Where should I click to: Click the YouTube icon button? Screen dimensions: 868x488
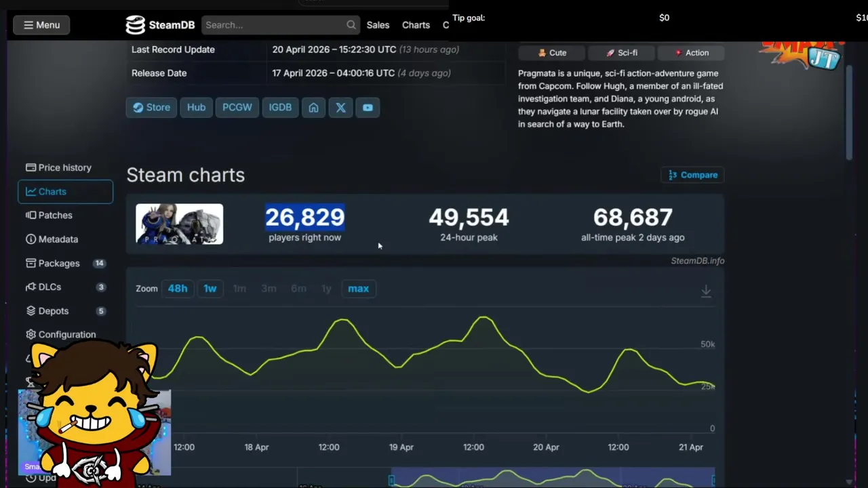click(x=368, y=107)
